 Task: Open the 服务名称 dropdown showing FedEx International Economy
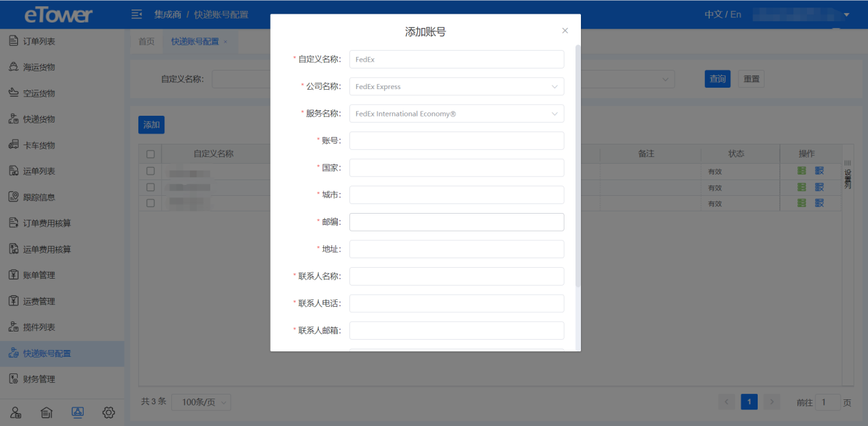[457, 114]
